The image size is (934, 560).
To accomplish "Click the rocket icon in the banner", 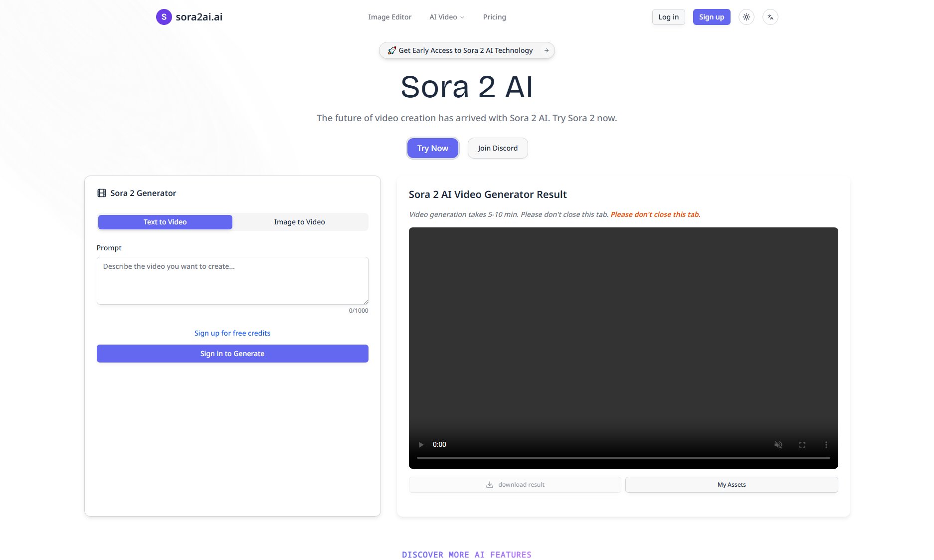I will click(x=392, y=50).
